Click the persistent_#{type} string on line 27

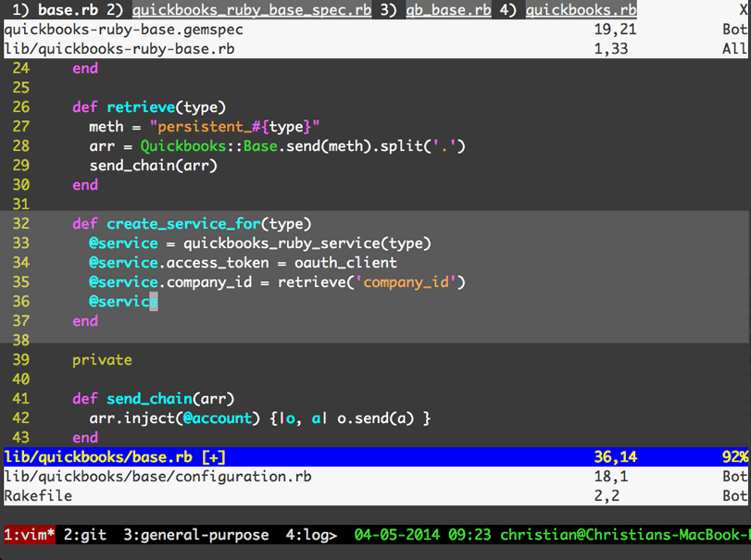coord(234,127)
